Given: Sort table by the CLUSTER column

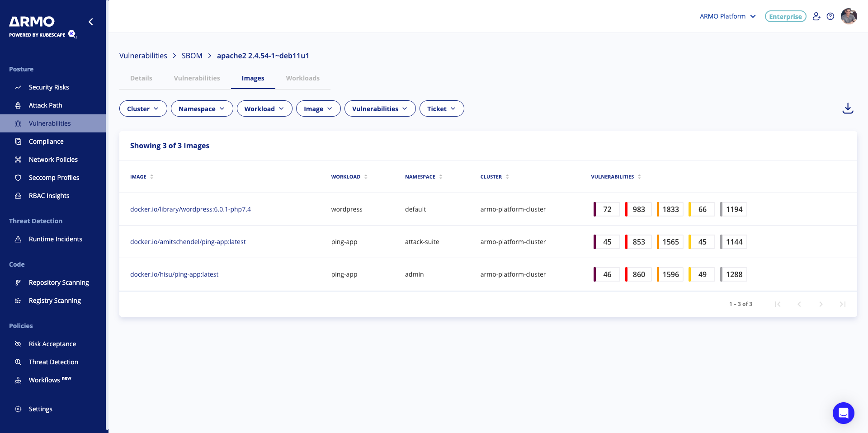Looking at the screenshot, I should [495, 177].
